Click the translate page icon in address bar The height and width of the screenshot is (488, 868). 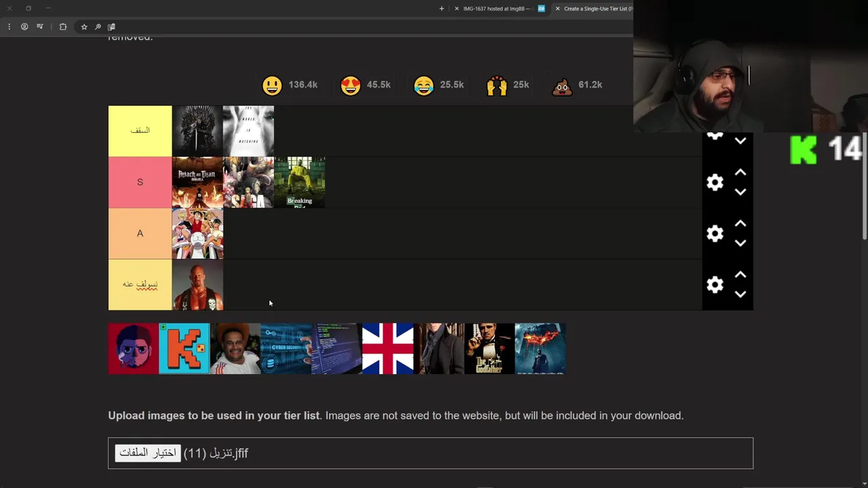(x=111, y=26)
